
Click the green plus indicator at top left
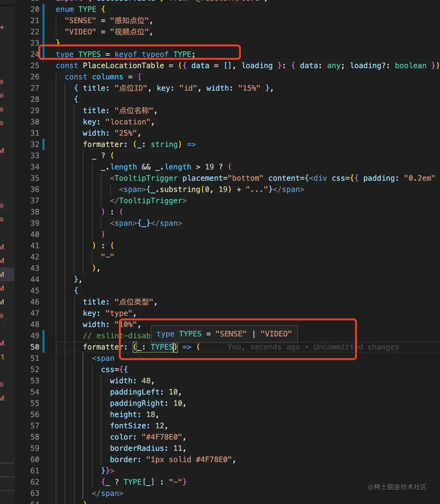pos(3,27)
